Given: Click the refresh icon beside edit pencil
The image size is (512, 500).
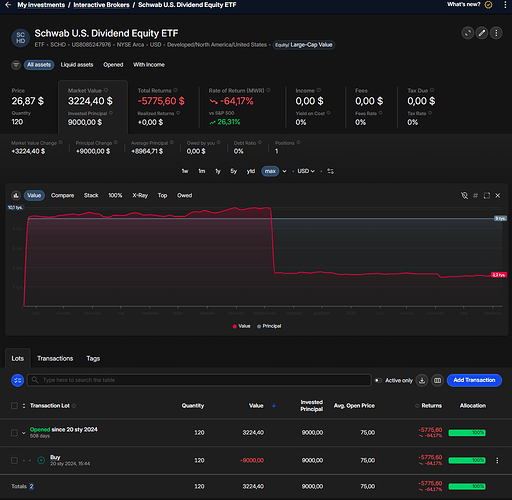Looking at the screenshot, I should coord(468,33).
